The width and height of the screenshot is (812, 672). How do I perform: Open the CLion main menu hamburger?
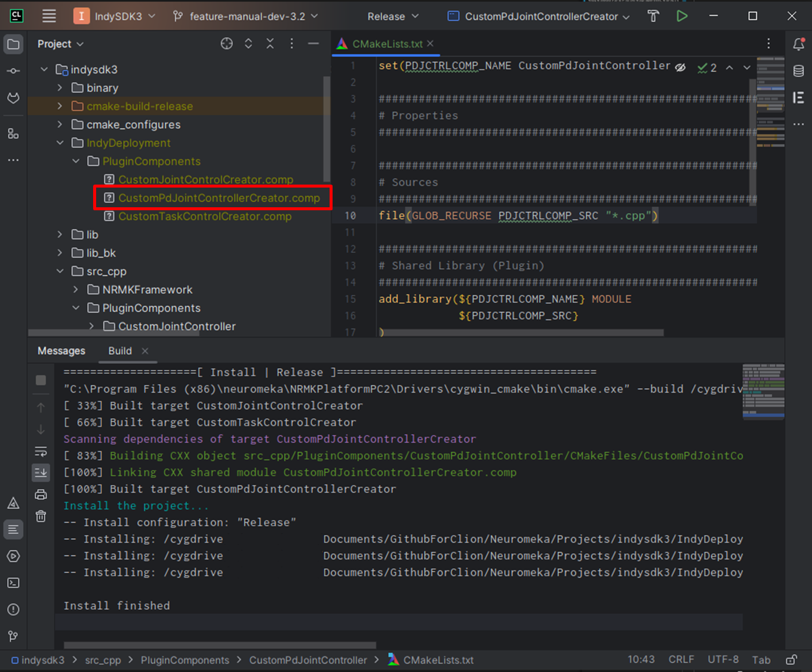[49, 16]
